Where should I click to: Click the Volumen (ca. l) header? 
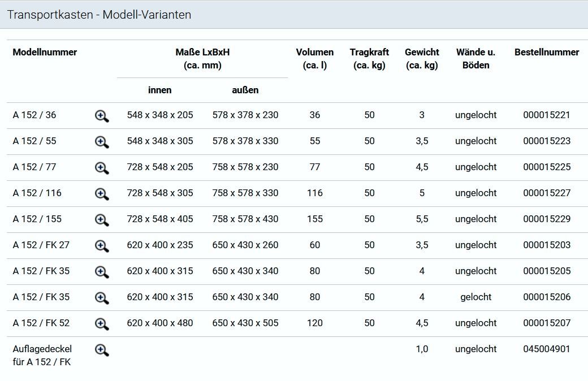(x=315, y=58)
